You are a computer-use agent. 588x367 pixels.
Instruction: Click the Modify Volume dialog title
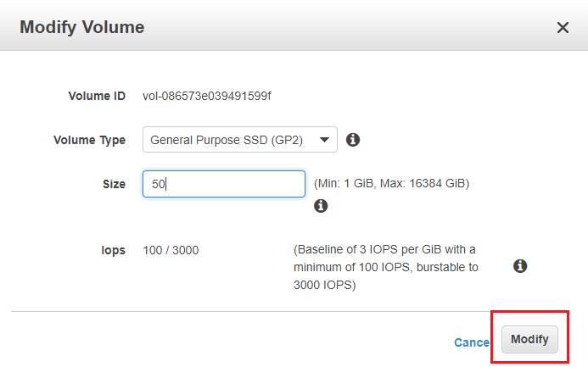coord(81,27)
